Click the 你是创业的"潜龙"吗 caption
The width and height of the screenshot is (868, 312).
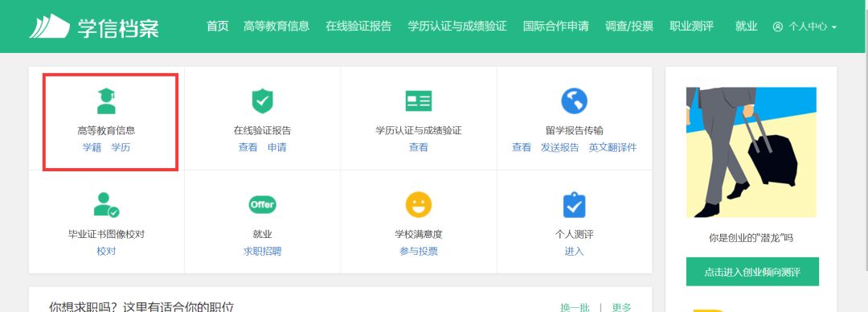751,238
